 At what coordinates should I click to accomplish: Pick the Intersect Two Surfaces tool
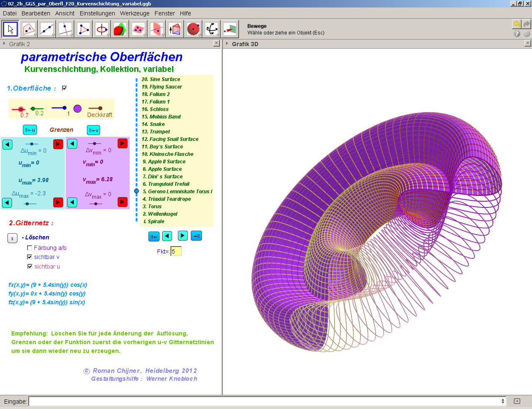tap(120, 29)
